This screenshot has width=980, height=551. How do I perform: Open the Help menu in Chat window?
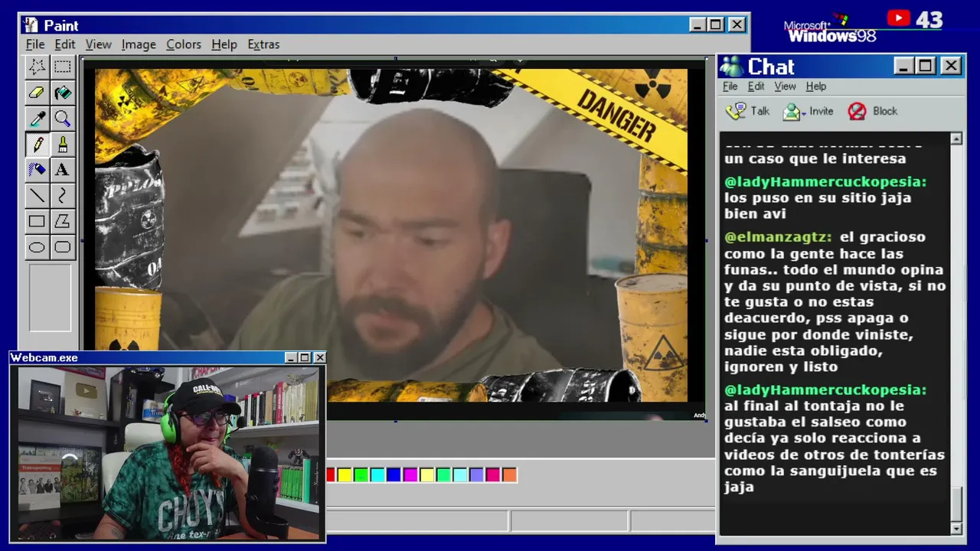816,86
